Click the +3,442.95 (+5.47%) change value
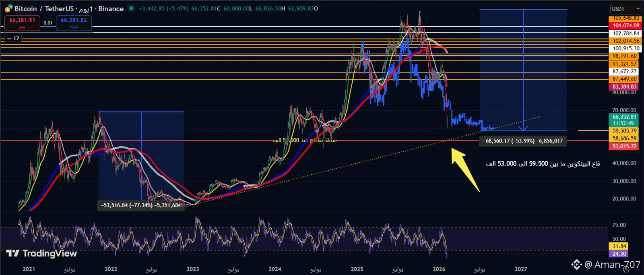644x275 pixels. [x=163, y=8]
